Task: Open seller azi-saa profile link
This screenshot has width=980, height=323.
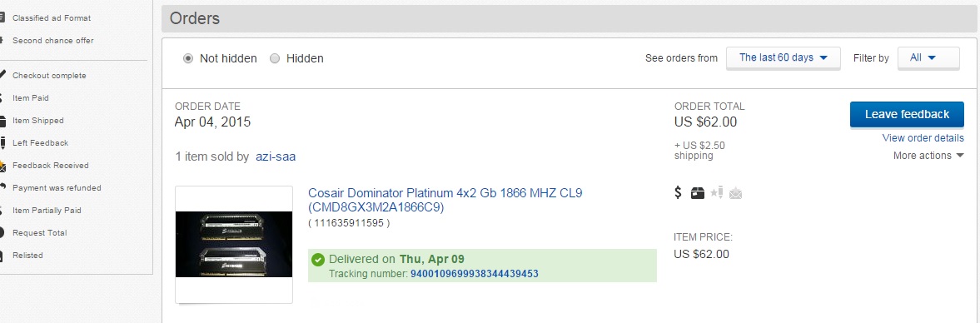Action: 276,157
